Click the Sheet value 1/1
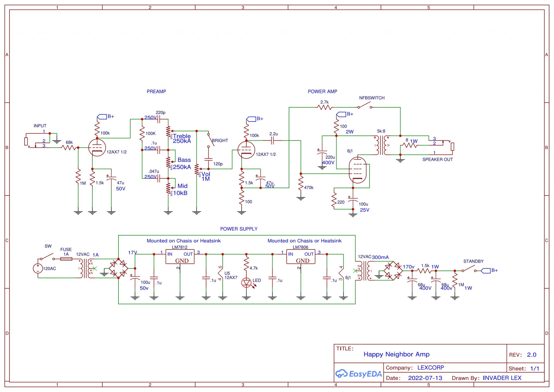 (x=535, y=368)
